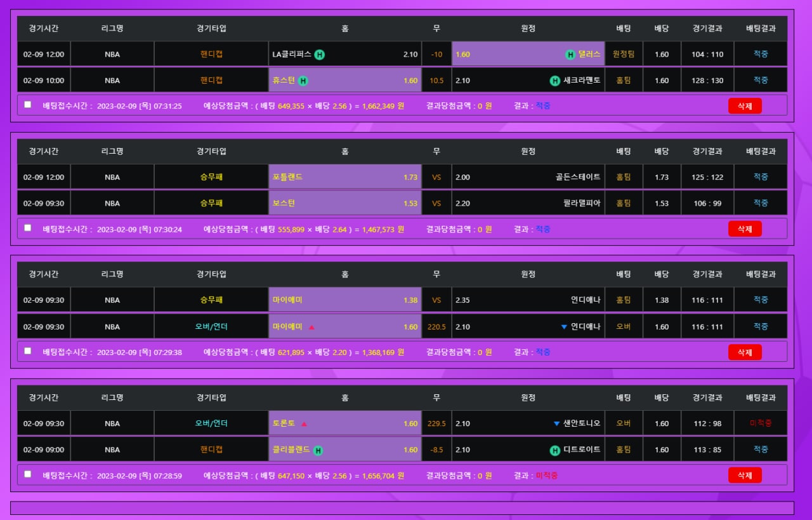Check the box for the 07:31:25 bet

[x=27, y=105]
